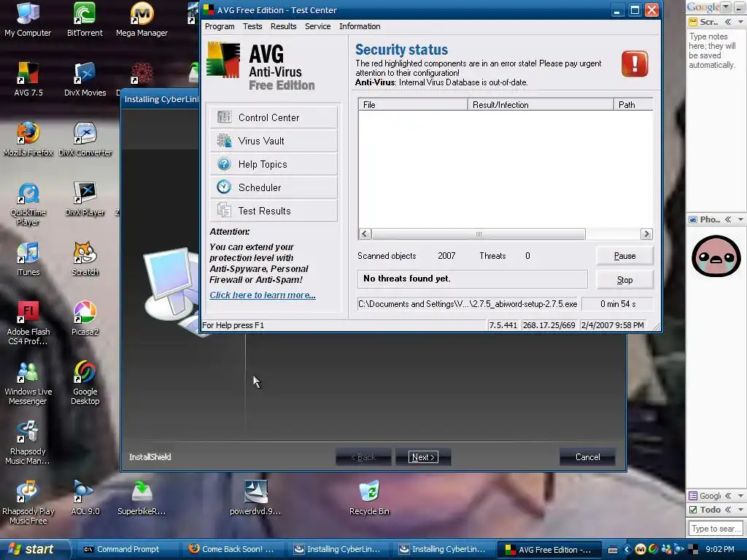
Task: Launch DivX Converter desktop shortcut
Action: coord(85,139)
